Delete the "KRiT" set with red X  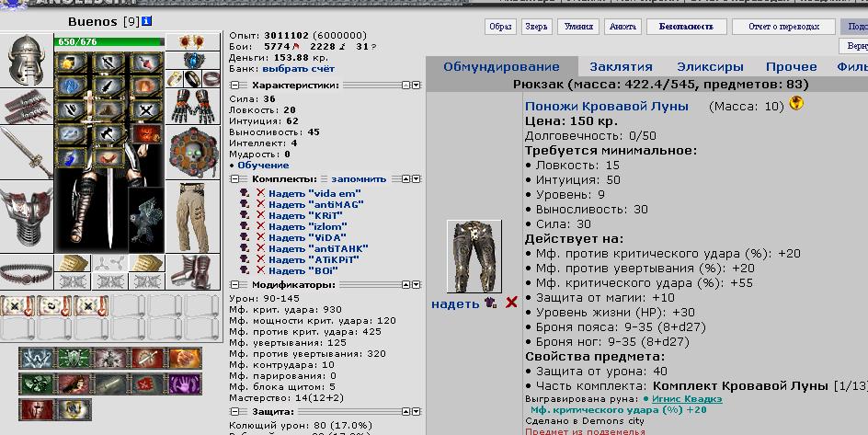261,214
